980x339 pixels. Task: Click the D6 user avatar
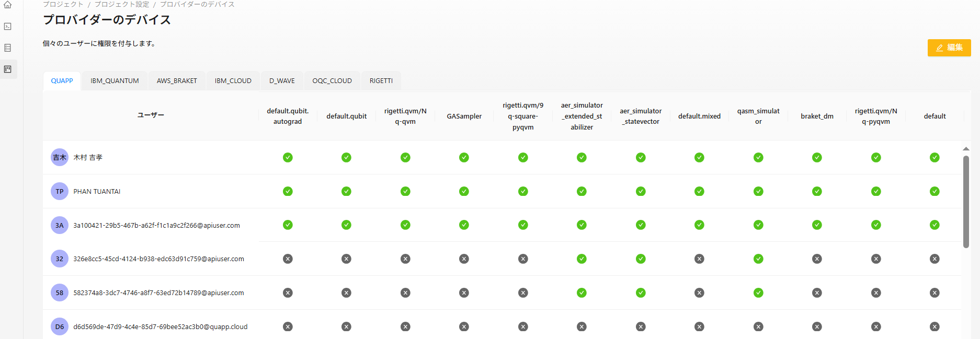click(x=60, y=326)
